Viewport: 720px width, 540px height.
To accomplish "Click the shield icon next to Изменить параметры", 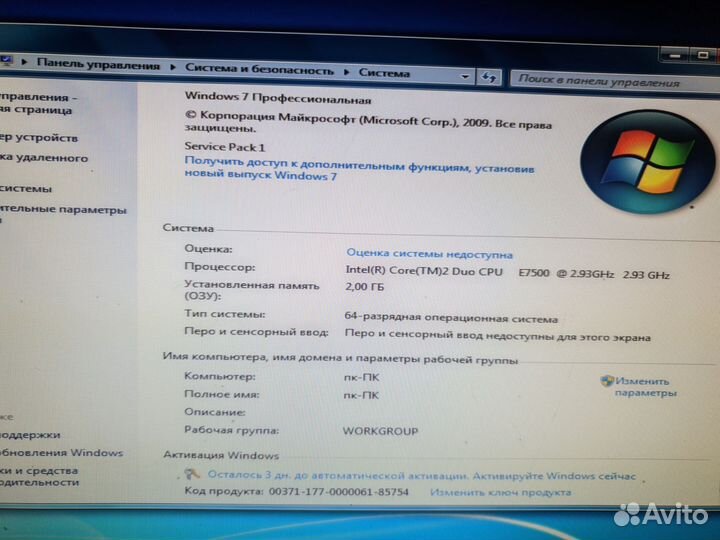I will pos(607,381).
